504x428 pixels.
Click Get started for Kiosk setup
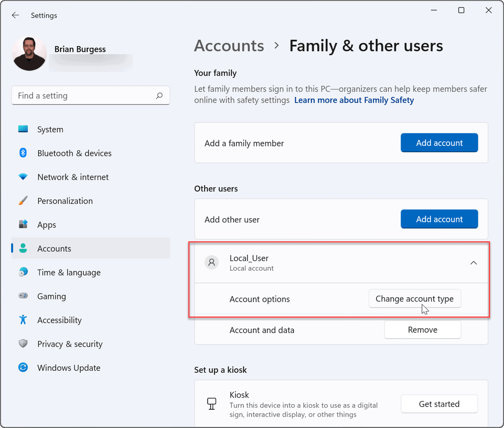[x=439, y=404]
